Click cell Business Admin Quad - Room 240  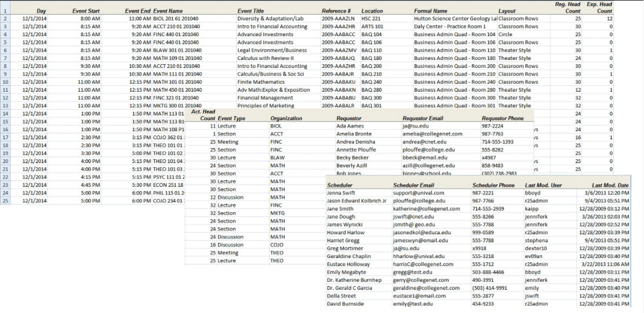coord(455,81)
